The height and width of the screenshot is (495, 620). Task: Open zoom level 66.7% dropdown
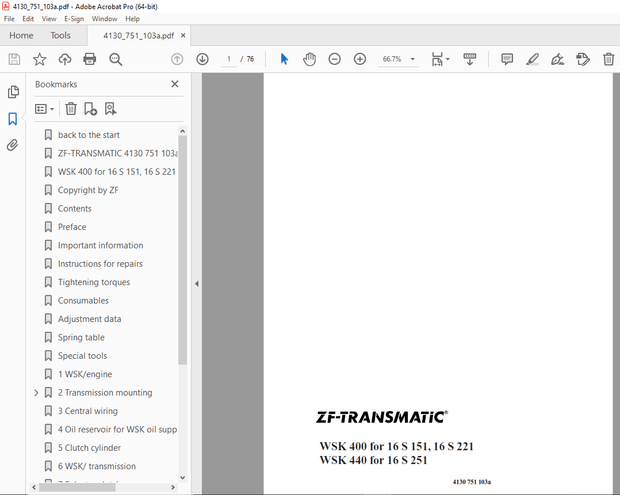click(412, 59)
